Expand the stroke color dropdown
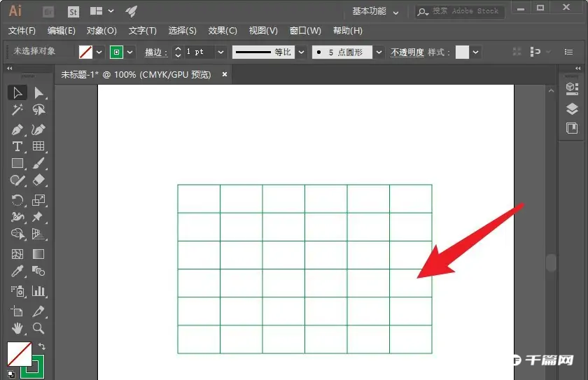The width and height of the screenshot is (588, 380). coord(129,52)
